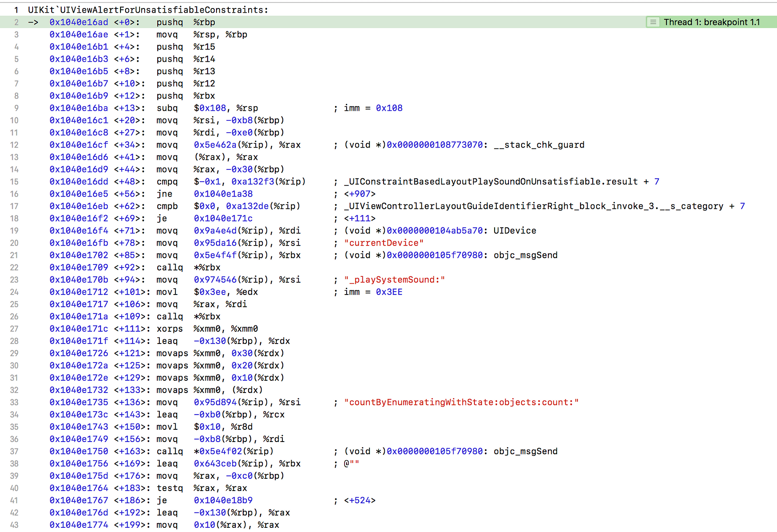Click the program counter arrow on line 2

click(x=33, y=22)
